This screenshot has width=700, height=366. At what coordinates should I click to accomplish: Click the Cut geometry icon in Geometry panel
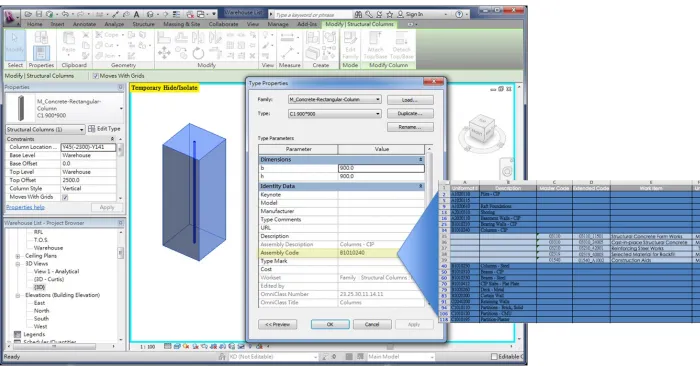coord(98,45)
